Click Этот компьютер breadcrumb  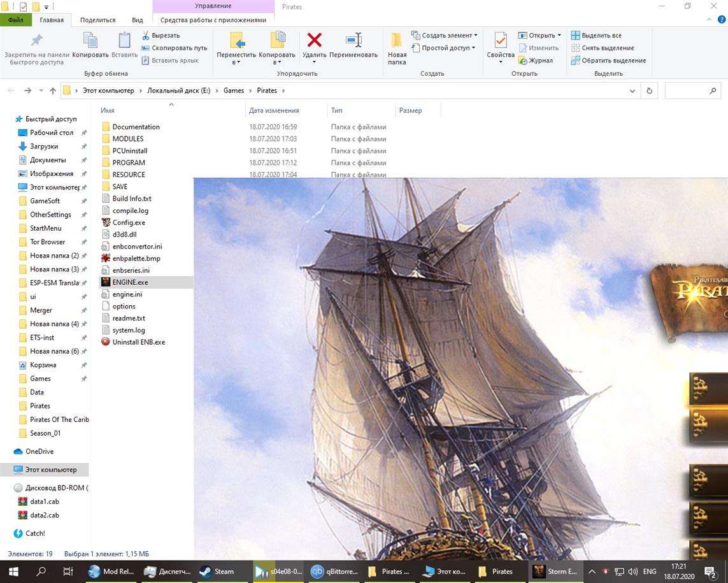[x=108, y=90]
